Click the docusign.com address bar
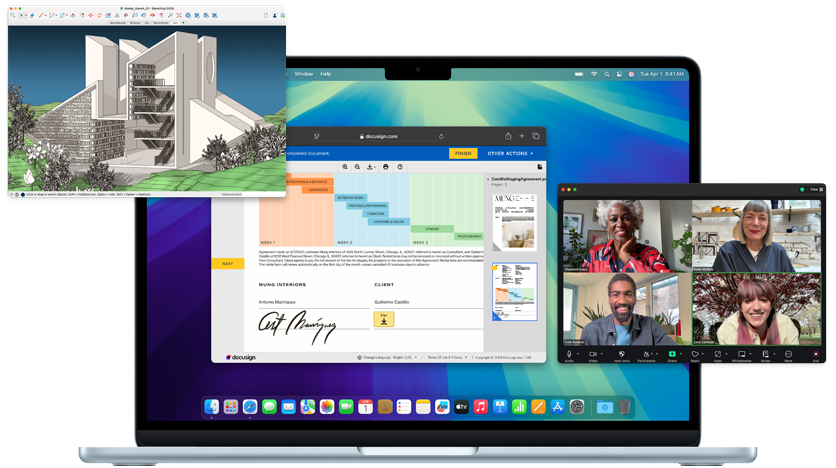Screen dimensions: 836x468 point(379,136)
